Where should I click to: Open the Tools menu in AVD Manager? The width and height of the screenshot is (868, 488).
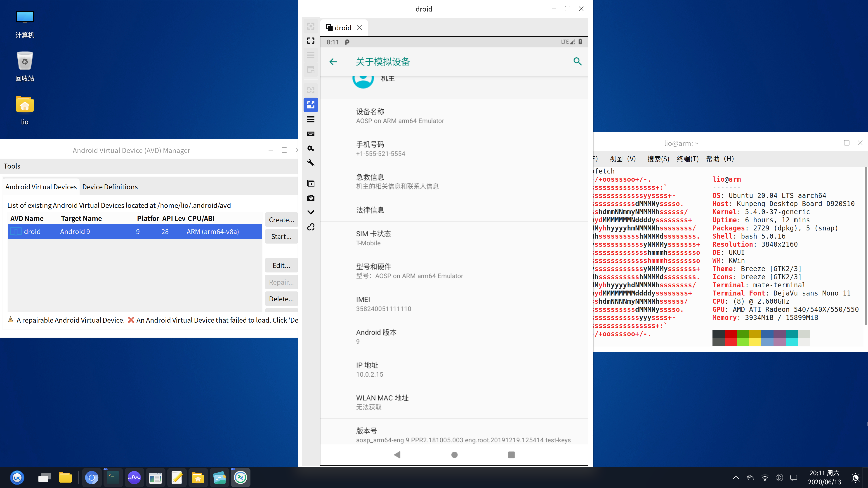coord(12,166)
